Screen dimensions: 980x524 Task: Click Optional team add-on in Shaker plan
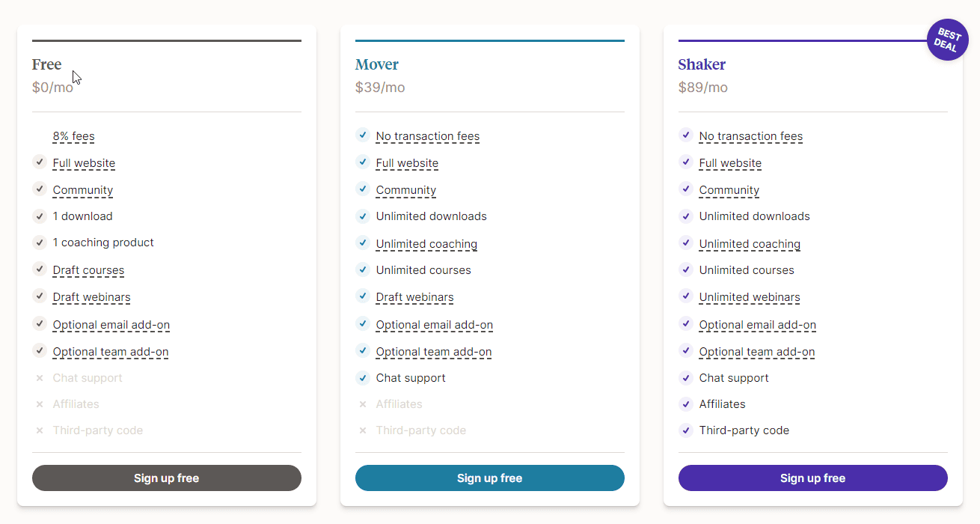[x=757, y=352]
